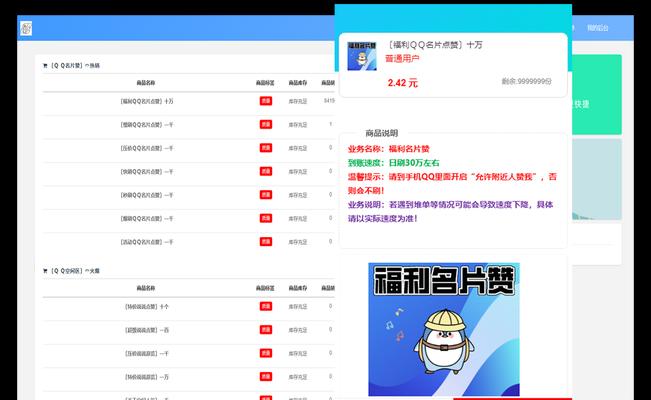Image resolution: width=651 pixels, height=400 pixels.
Task: Click 库存充足 in the QQ空间区 十个 row
Action: [298, 307]
